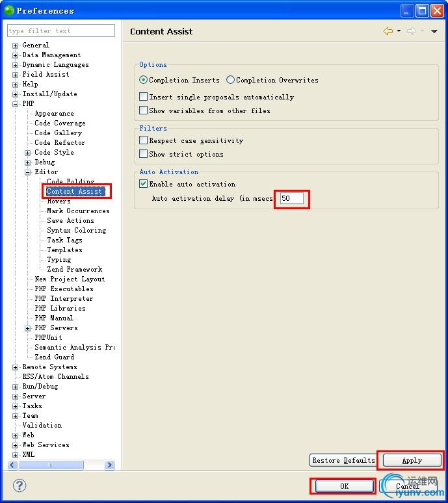Expand the Server tree node
Screen dimensions: 448x503
(15, 396)
